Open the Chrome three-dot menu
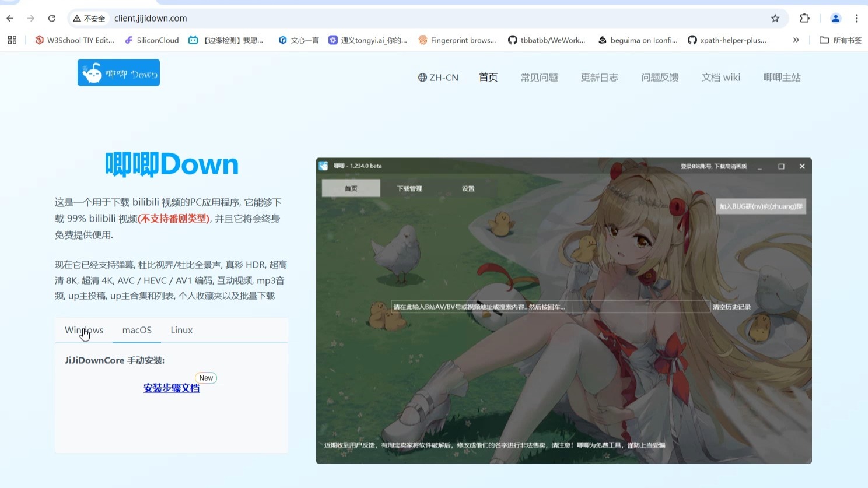The image size is (868, 488). tap(856, 18)
